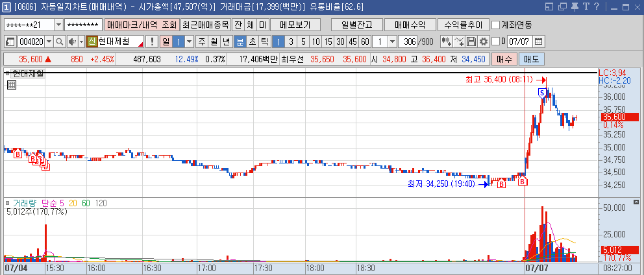Open the 일별잔고 daily balance
Image resolution: width=644 pixels, height=275 pixels.
tap(357, 25)
